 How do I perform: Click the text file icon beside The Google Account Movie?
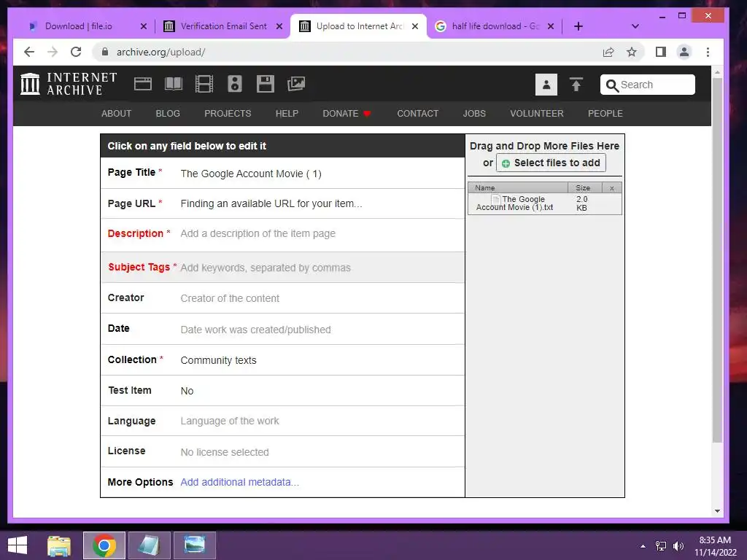(496, 199)
